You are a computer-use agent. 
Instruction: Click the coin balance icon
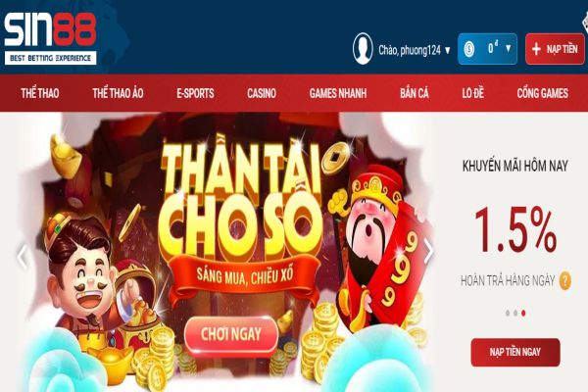pos(469,49)
